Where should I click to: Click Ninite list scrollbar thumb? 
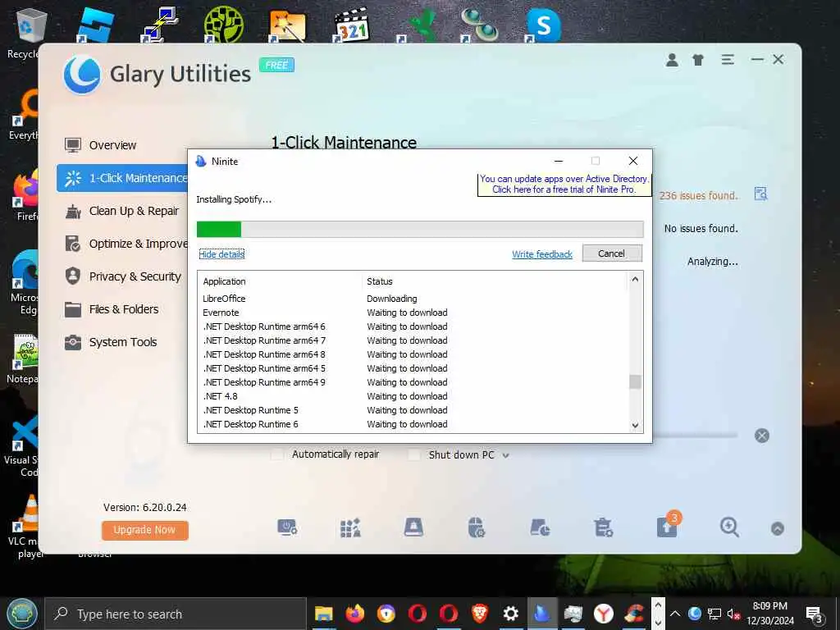635,382
